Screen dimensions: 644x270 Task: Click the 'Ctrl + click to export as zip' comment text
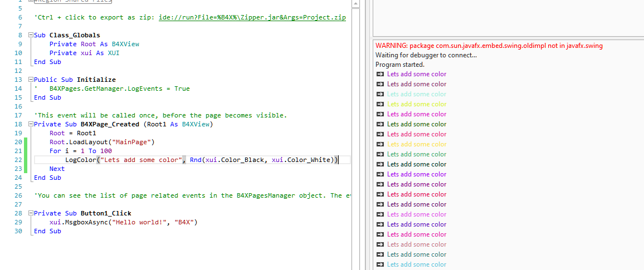coord(95,18)
